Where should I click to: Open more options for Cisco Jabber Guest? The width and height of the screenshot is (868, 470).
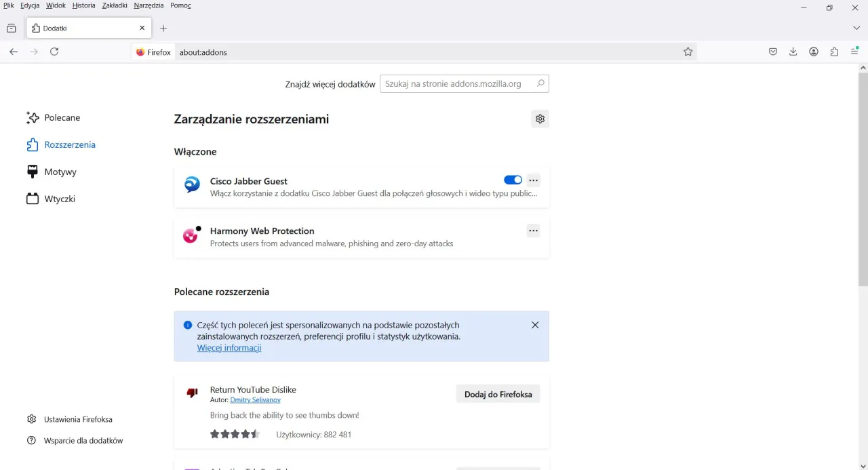point(533,179)
